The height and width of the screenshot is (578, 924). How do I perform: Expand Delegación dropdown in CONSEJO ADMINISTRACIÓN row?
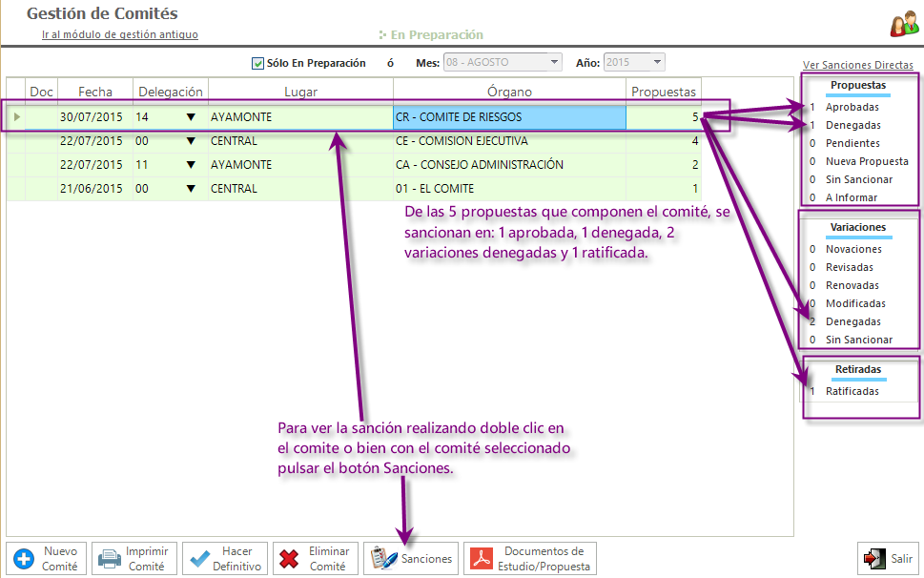pyautogui.click(x=191, y=165)
